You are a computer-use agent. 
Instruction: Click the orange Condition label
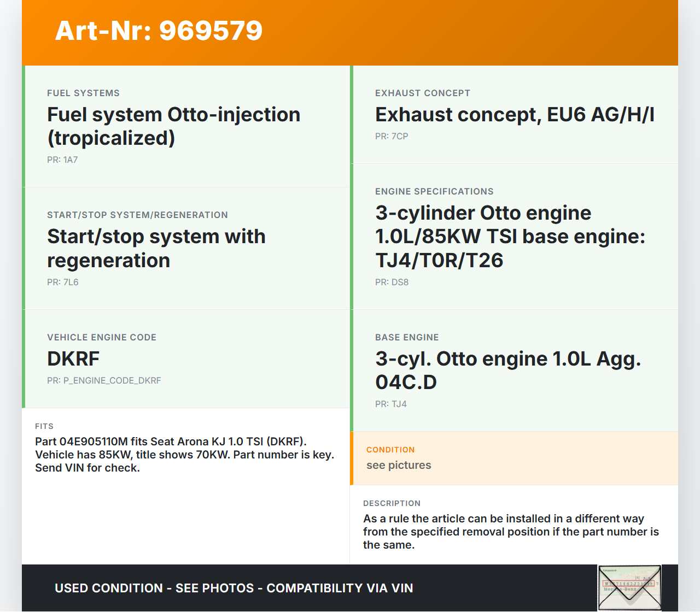[390, 450]
